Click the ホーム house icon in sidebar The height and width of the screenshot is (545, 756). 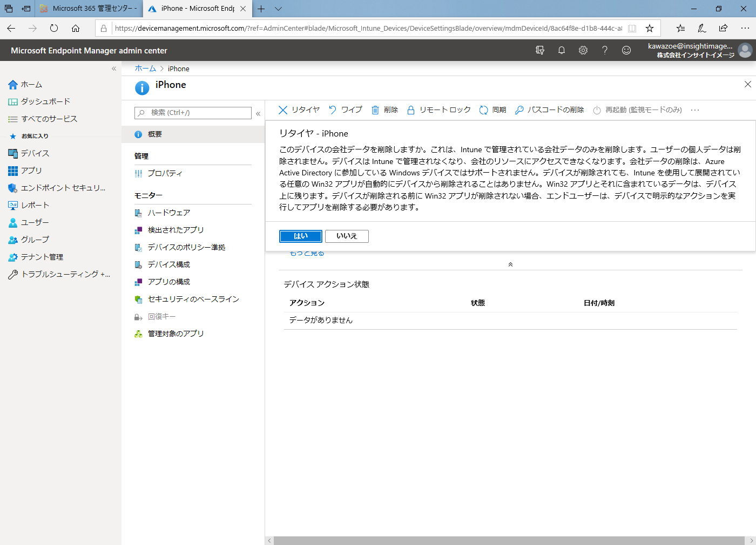coord(13,85)
